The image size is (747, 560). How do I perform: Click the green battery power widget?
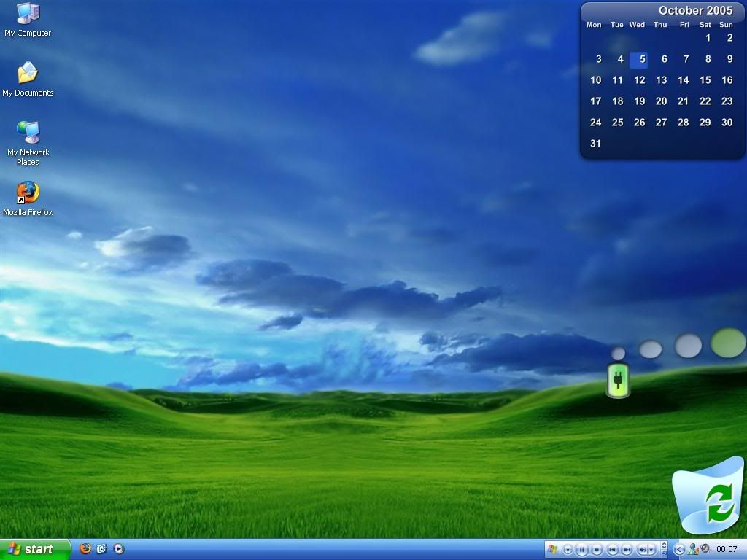click(x=618, y=381)
